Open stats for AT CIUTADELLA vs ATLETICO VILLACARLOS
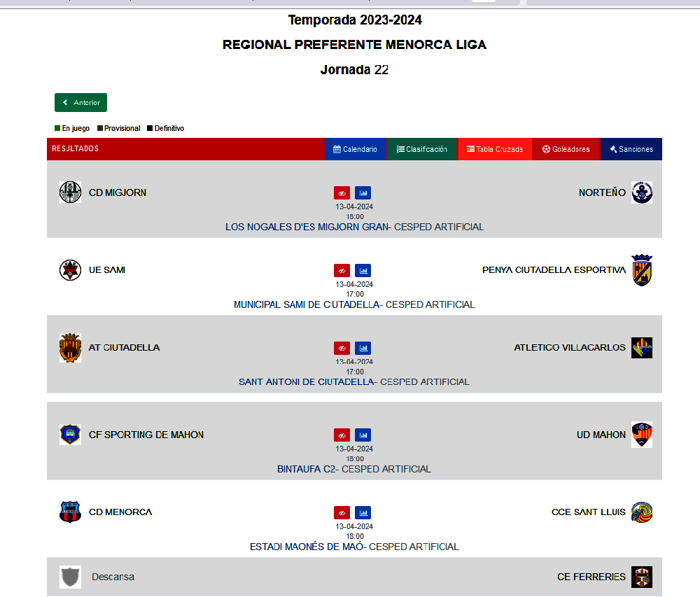This screenshot has height=597, width=700. click(x=363, y=348)
